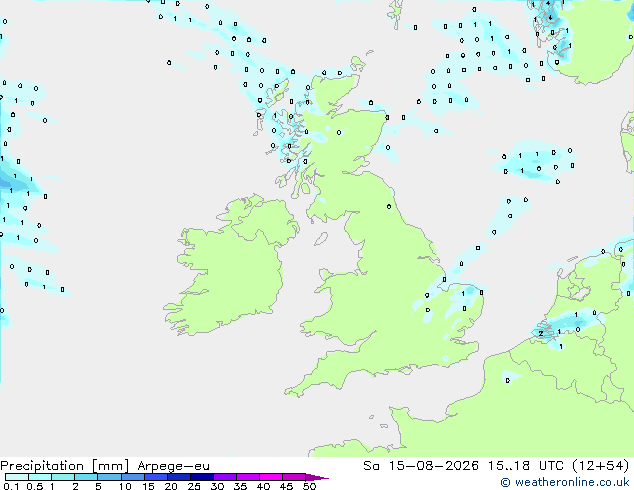Pick the 1–2 mm legend color box
This screenshot has width=634, height=490.
pyautogui.click(x=63, y=477)
